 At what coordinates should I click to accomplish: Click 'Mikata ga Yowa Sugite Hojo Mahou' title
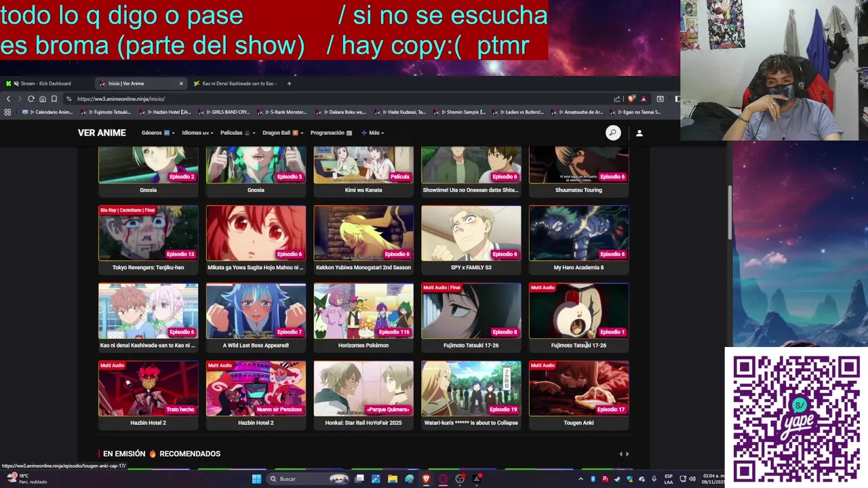(256, 268)
